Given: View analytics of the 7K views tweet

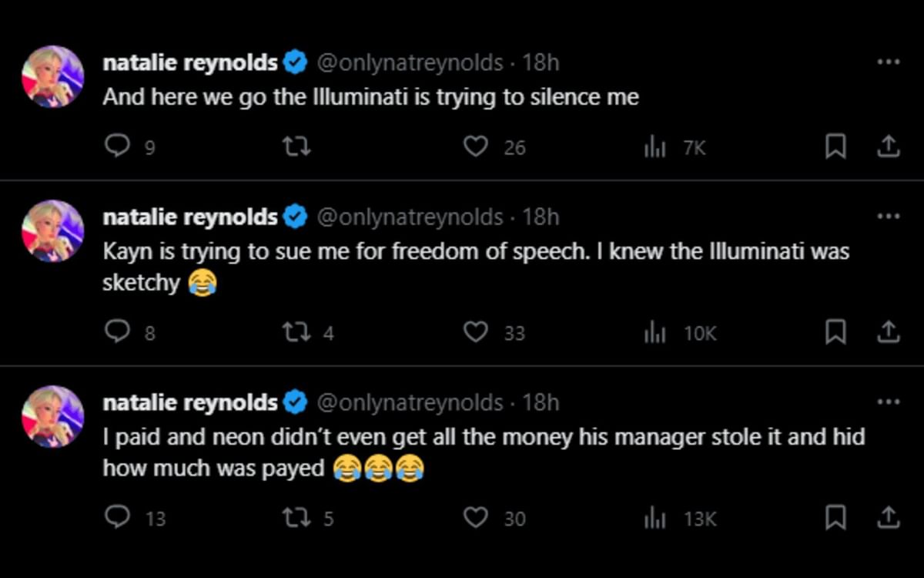Looking at the screenshot, I should pos(654,146).
